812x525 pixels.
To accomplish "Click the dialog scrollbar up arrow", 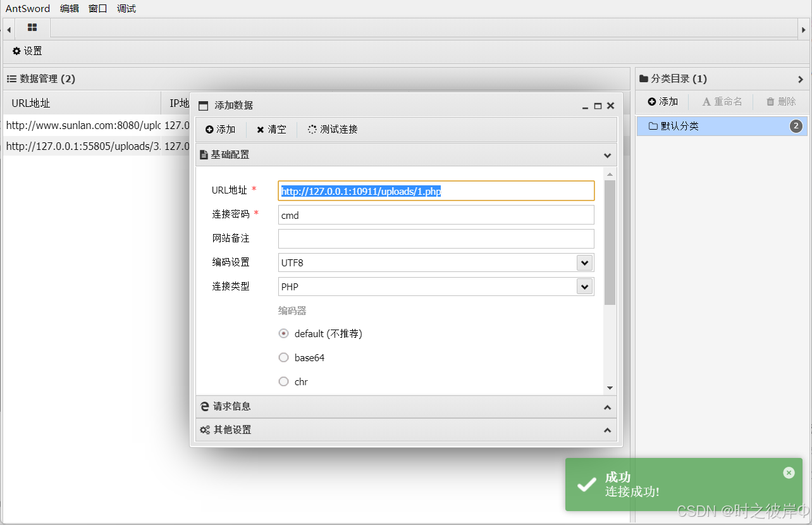I will 610,174.
